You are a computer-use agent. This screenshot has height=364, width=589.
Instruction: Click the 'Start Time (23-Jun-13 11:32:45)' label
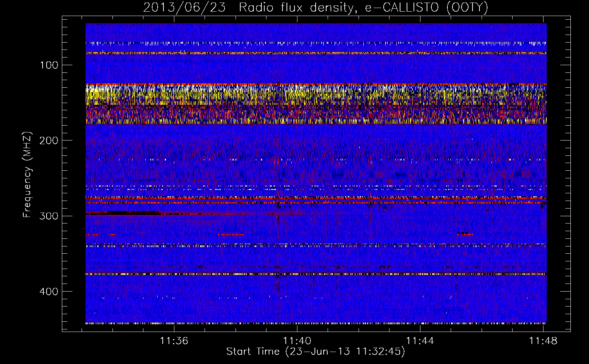pos(316,352)
